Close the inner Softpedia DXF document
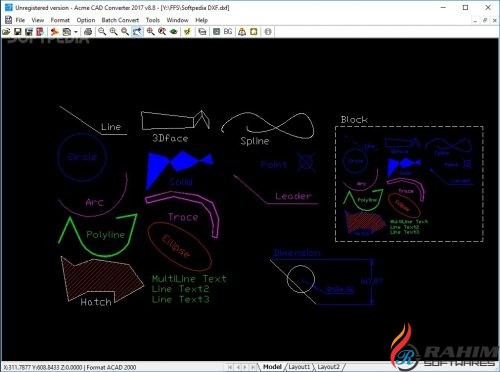 point(495,20)
